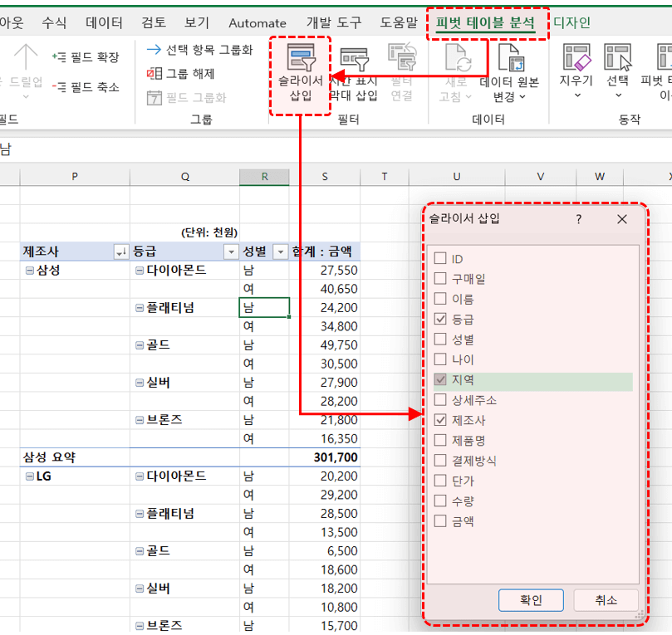The image size is (672, 635).
Task: Check the 단가 checkbox
Action: coord(440,481)
